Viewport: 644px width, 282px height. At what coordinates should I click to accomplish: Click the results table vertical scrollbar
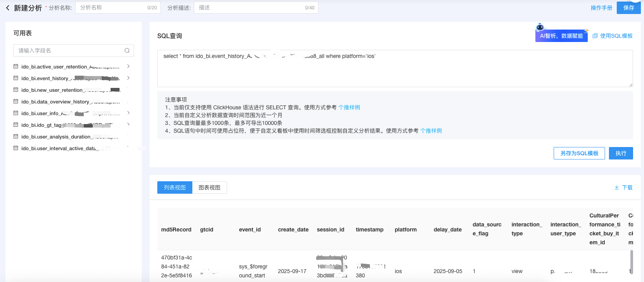[x=632, y=262]
